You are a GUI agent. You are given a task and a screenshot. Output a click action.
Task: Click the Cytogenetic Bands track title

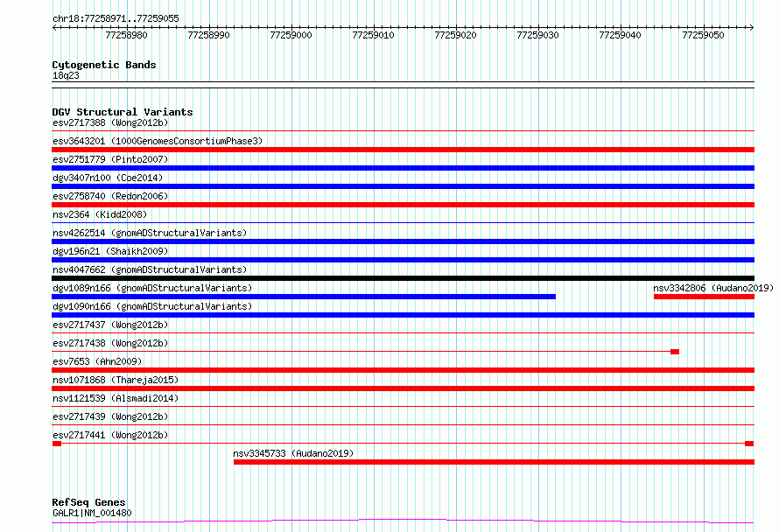pos(104,65)
